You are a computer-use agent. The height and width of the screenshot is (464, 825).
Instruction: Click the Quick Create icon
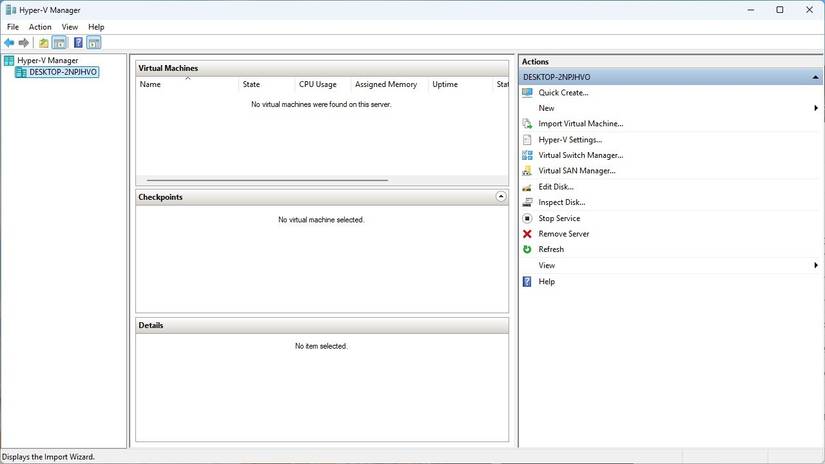[x=527, y=93]
